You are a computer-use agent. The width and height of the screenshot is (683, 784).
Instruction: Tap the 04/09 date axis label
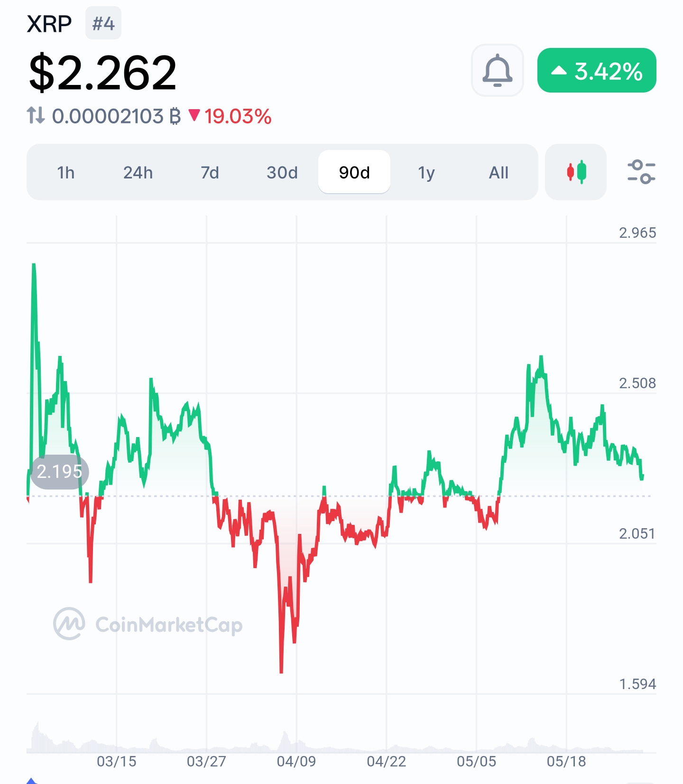(296, 761)
